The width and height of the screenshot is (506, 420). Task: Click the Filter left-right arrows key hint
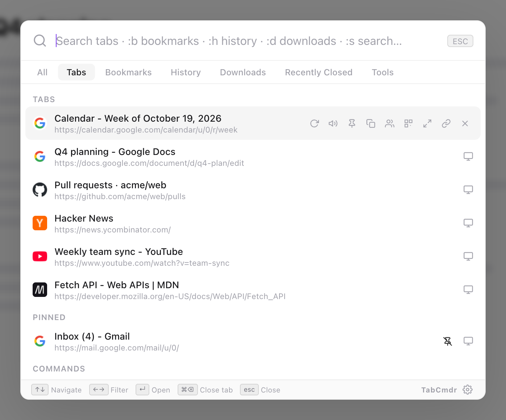click(x=109, y=390)
